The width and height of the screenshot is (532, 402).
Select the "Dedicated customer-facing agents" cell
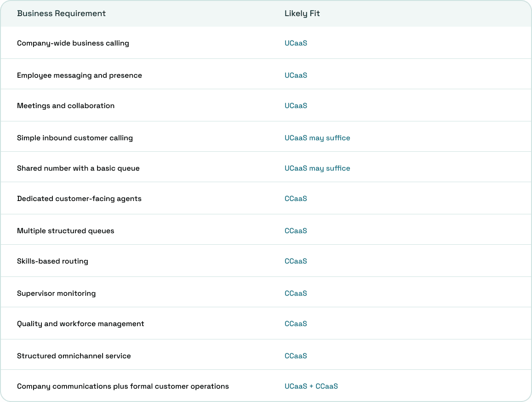pos(79,199)
